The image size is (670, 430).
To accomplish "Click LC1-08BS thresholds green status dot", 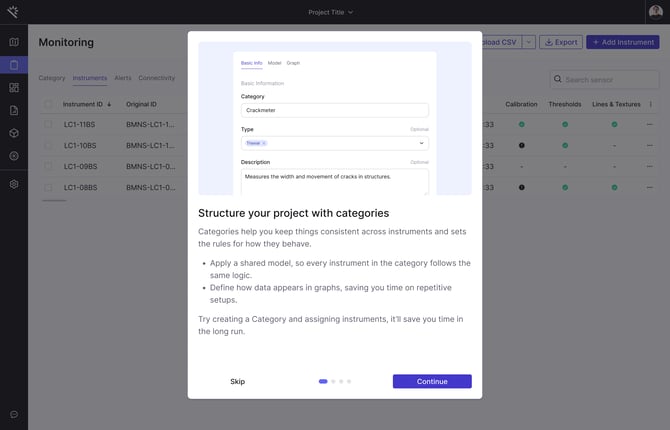I will coord(565,187).
